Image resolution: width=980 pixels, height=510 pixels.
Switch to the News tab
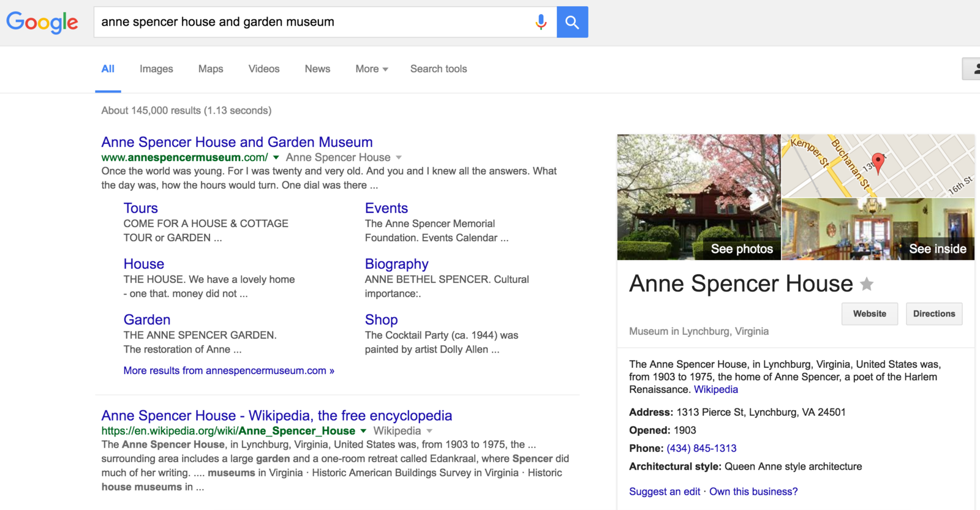[317, 69]
